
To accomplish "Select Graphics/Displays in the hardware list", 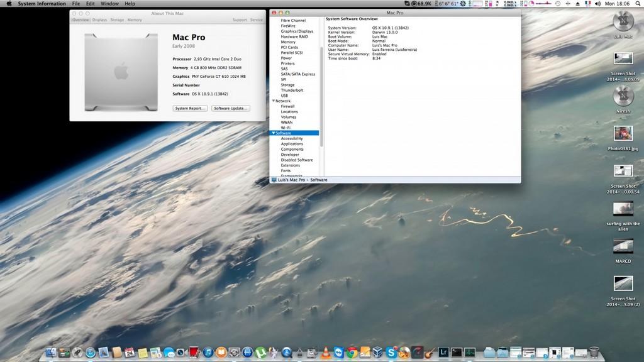I will tap(297, 31).
